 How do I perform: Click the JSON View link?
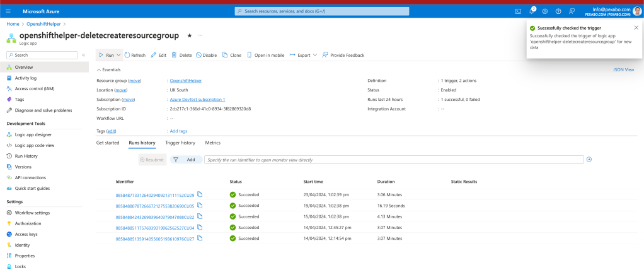coord(623,70)
